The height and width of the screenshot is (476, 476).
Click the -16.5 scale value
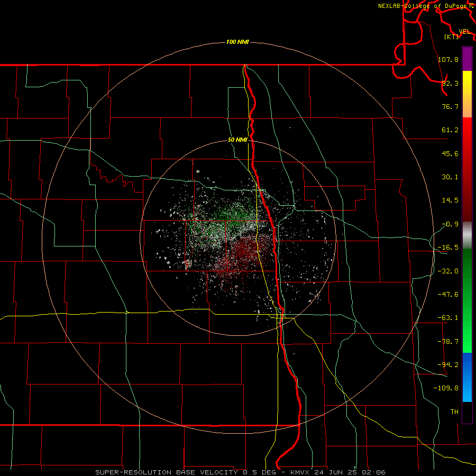pos(448,248)
